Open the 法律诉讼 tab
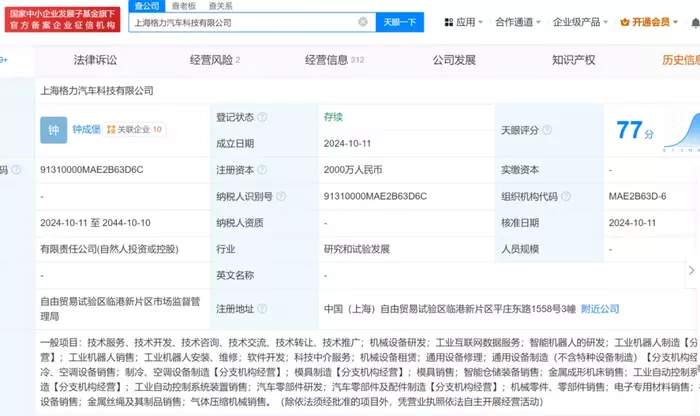This screenshot has width=700, height=416. (x=95, y=60)
